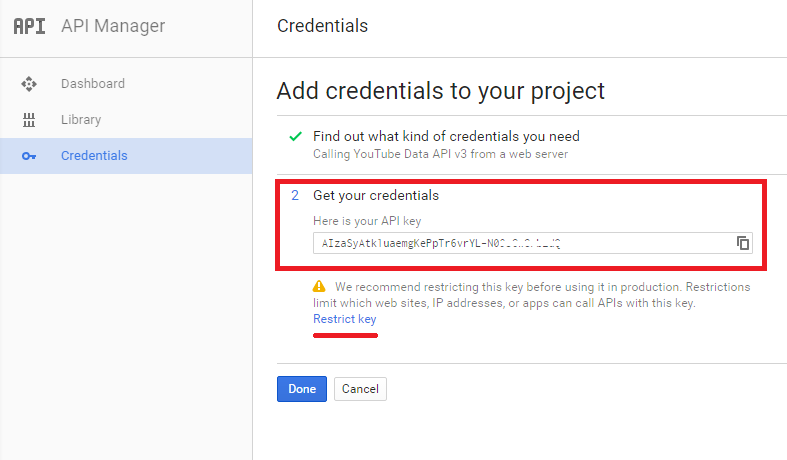Click the step number 2 marker
Viewport: 787px width, 460px height.
[295, 196]
